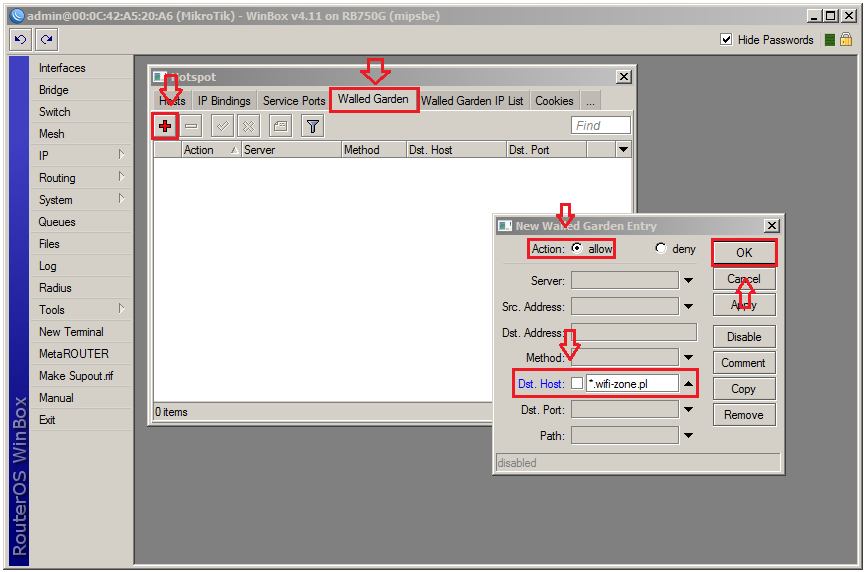Click the red plus add entry icon
Image resolution: width=865 pixels, height=572 pixels.
point(165,126)
